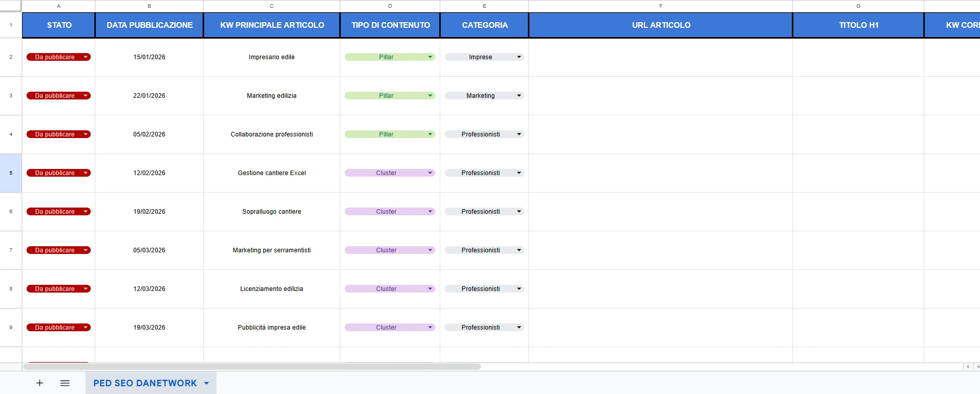The height and width of the screenshot is (394, 980).
Task: Select the URL ARTICOLO header cell
Action: click(x=661, y=25)
